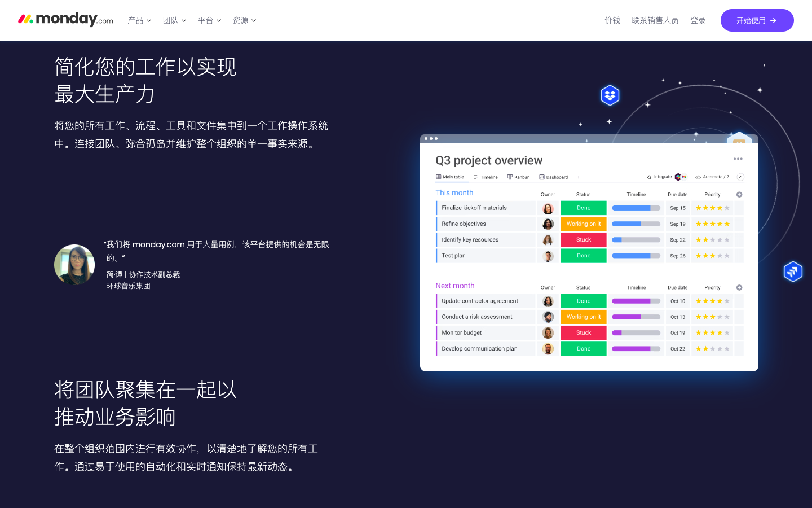812x508 pixels.
Task: Collapse the board header with chevron button
Action: tap(740, 177)
